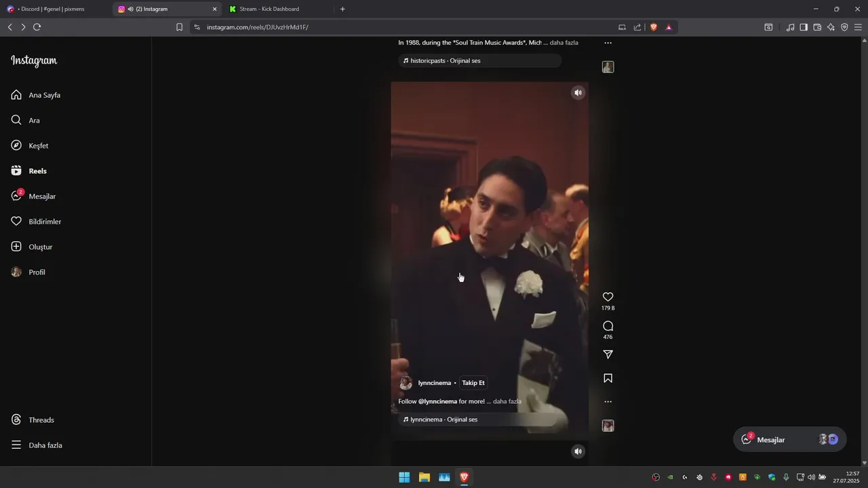Open media control music note icon
The image size is (868, 488).
coord(790,27)
